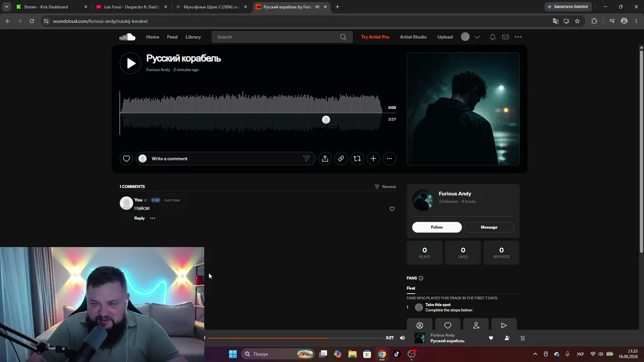The image size is (644, 362).
Task: Open Chrome media controls
Action: coord(612,21)
